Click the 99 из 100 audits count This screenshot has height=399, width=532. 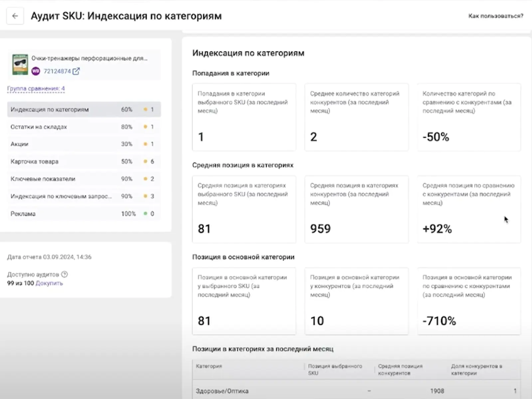coord(20,283)
